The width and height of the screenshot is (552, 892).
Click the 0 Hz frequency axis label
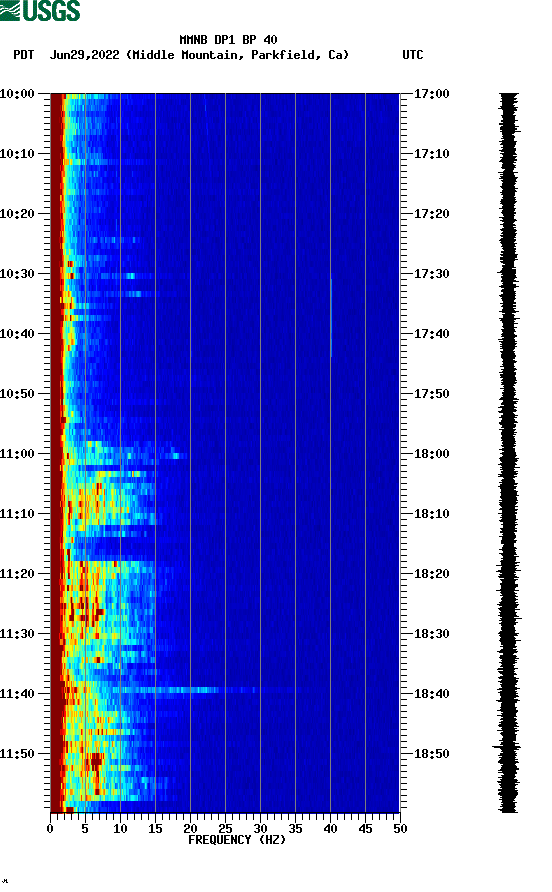click(50, 828)
